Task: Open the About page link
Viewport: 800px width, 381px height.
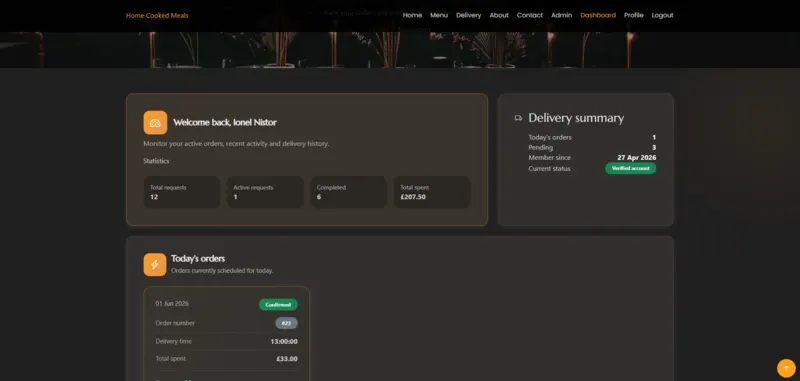Action: (499, 15)
